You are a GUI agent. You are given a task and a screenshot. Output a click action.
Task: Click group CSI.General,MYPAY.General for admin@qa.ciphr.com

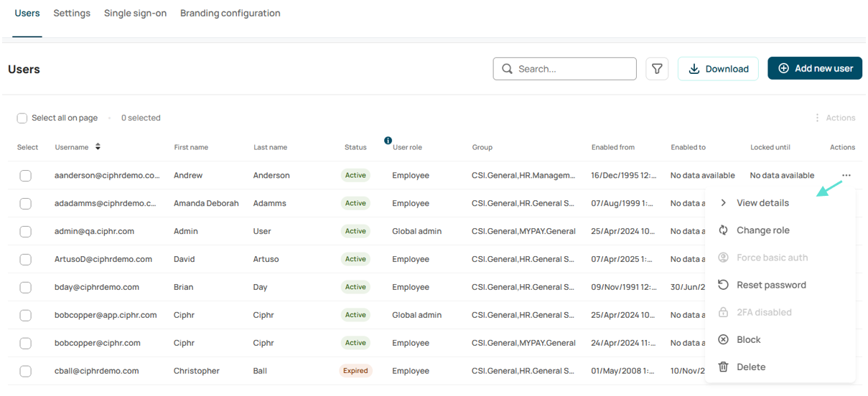(x=523, y=231)
